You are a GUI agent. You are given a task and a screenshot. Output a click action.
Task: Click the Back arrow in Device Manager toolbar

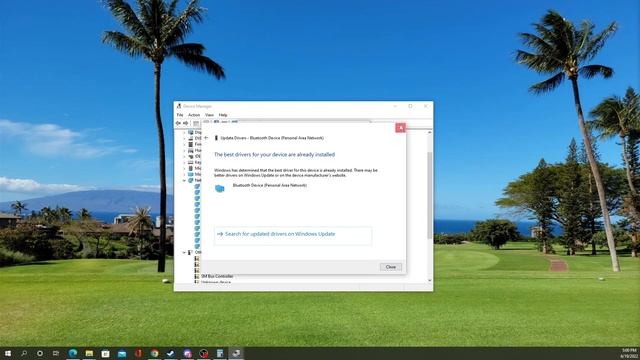(178, 123)
